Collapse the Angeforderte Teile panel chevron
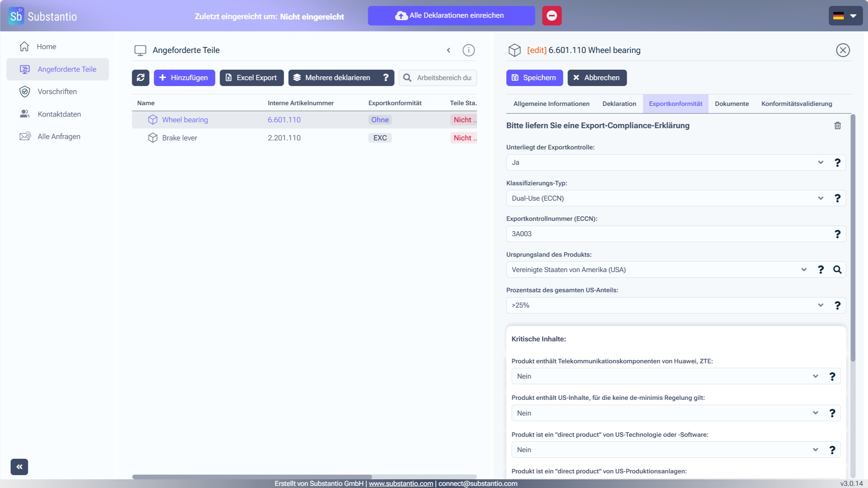 (449, 50)
